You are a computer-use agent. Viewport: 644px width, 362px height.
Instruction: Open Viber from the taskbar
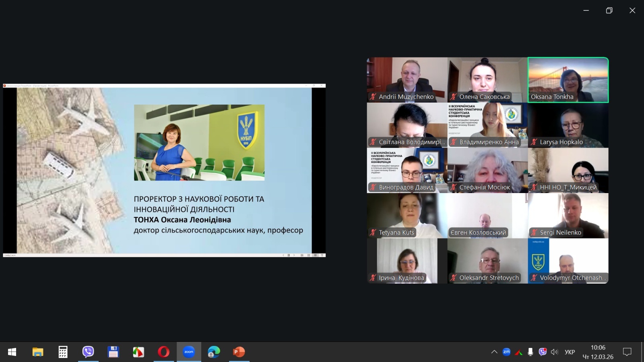coord(88,352)
